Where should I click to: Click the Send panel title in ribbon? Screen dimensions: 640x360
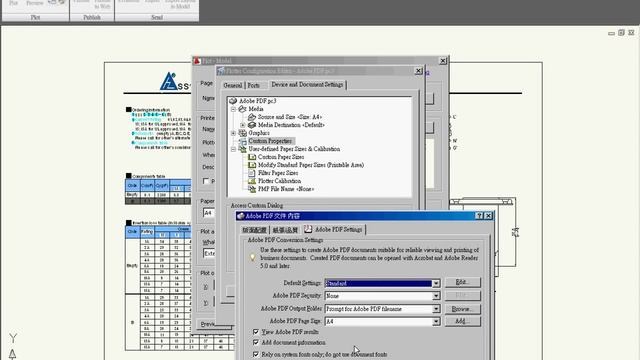pyautogui.click(x=157, y=17)
